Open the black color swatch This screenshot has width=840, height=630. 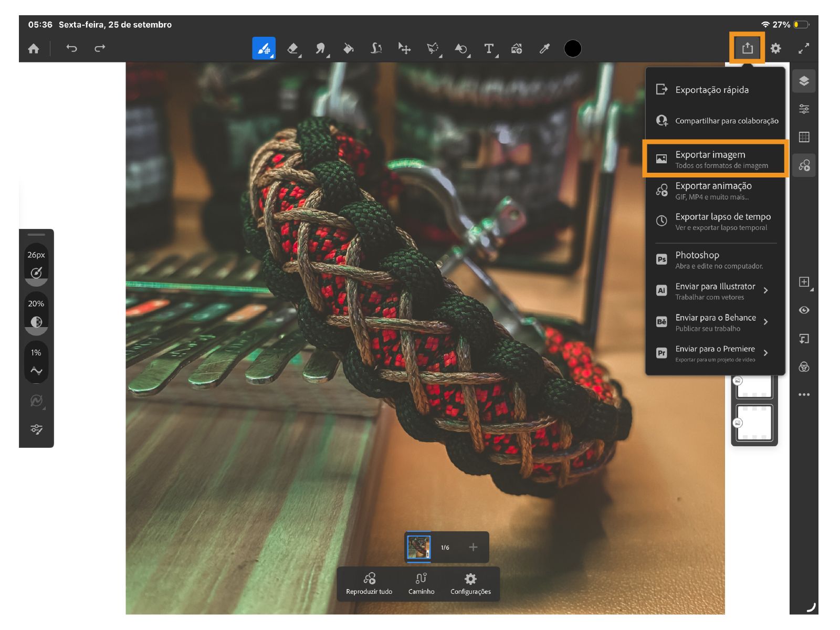(x=572, y=49)
